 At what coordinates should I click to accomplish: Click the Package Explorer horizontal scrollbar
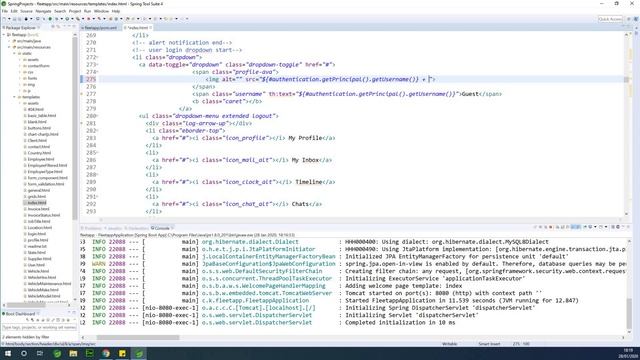pyautogui.click(x=37, y=305)
